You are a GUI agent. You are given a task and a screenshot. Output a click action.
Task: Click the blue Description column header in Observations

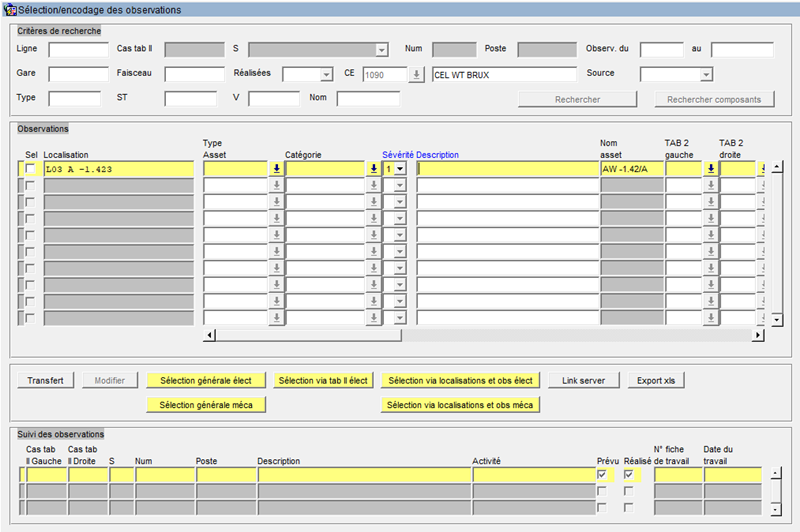point(437,155)
